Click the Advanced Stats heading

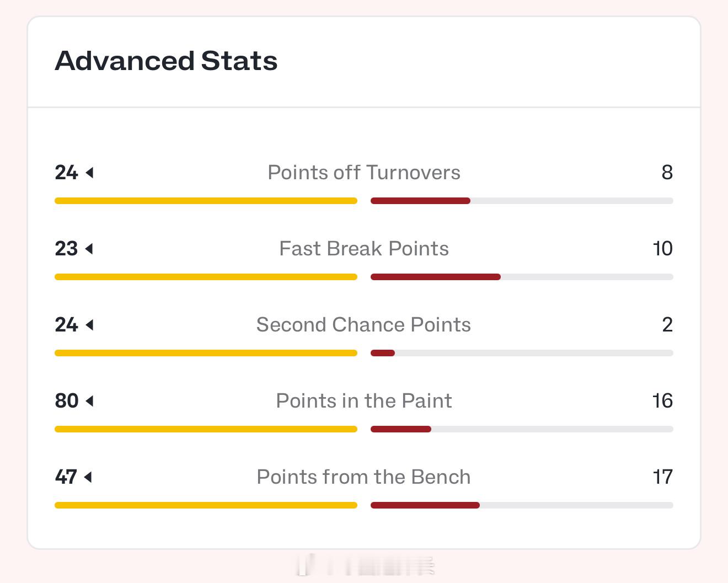(166, 61)
